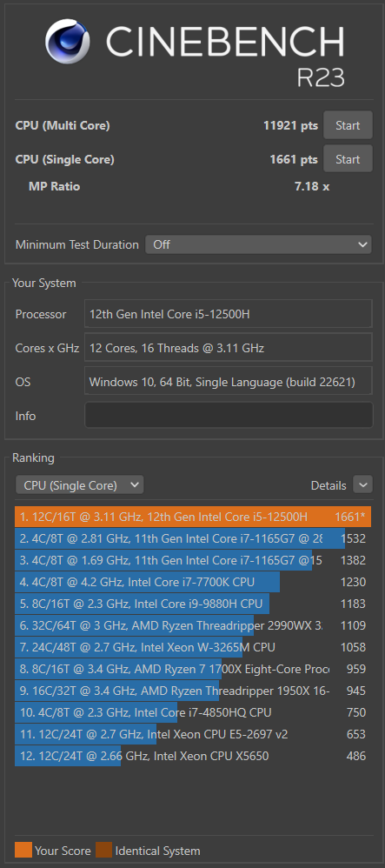Select the Core i7-7700K ranking entry
The width and height of the screenshot is (385, 868).
[193, 582]
